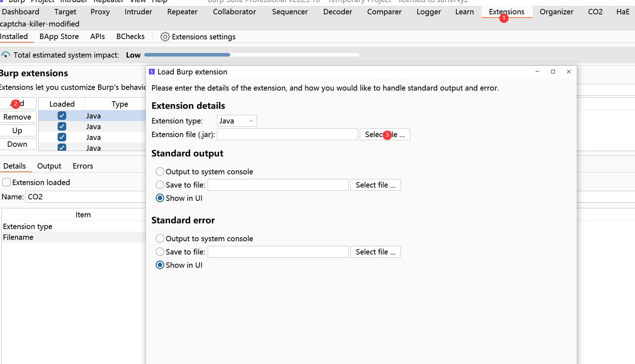This screenshot has width=635, height=364.
Task: Open the Help menu
Action: [159, 1]
